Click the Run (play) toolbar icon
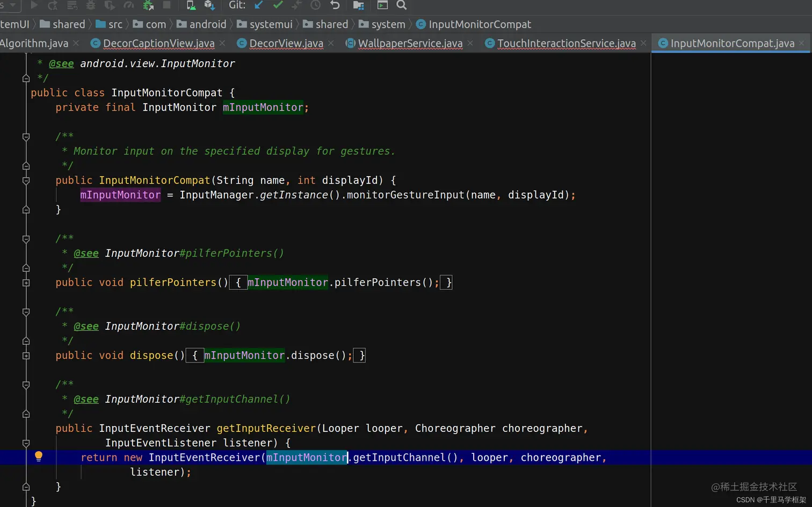 (34, 5)
